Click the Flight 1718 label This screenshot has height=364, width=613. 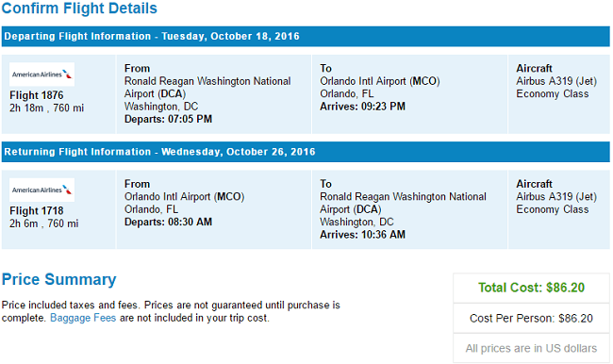pyautogui.click(x=37, y=211)
